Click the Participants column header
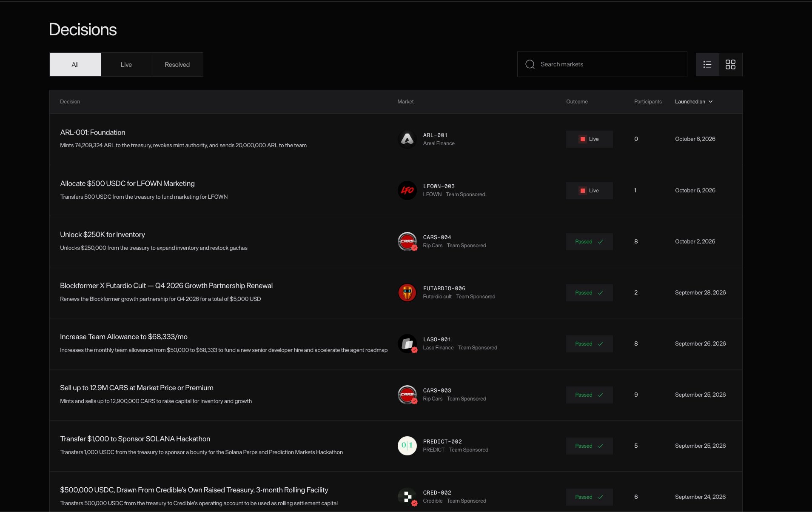This screenshot has height=512, width=812. pyautogui.click(x=648, y=102)
